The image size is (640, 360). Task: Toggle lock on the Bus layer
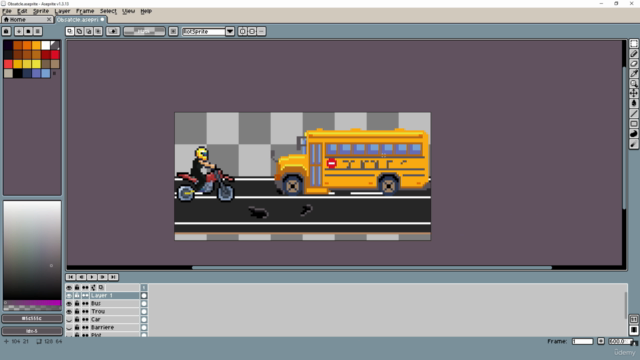coord(77,303)
